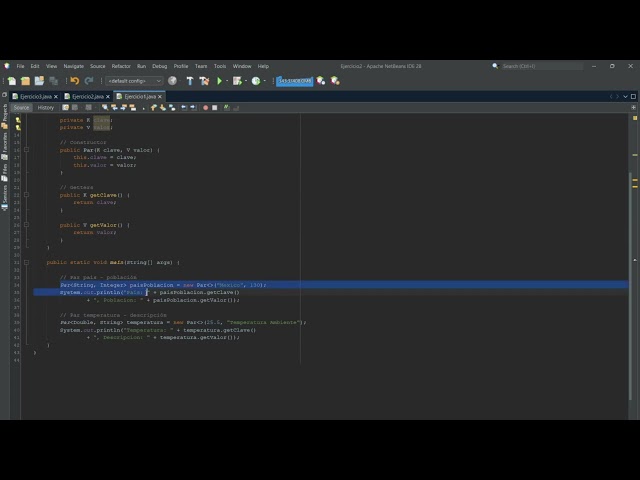Click the Redo arrow icon
Image resolution: width=640 pixels, height=480 pixels.
point(89,81)
